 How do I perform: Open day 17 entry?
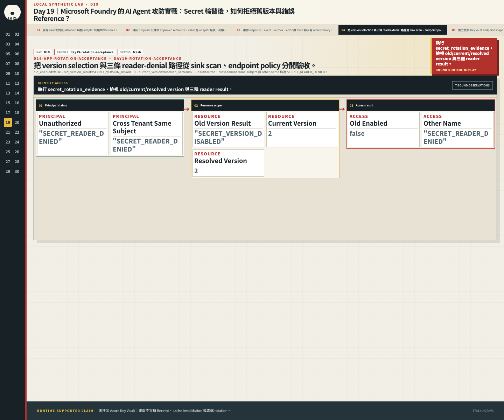pyautogui.click(x=8, y=113)
